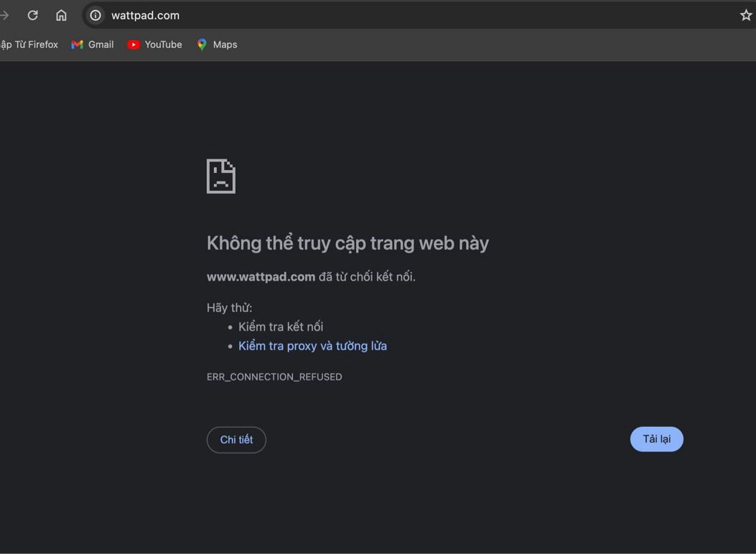Click the reload page icon

point(33,15)
